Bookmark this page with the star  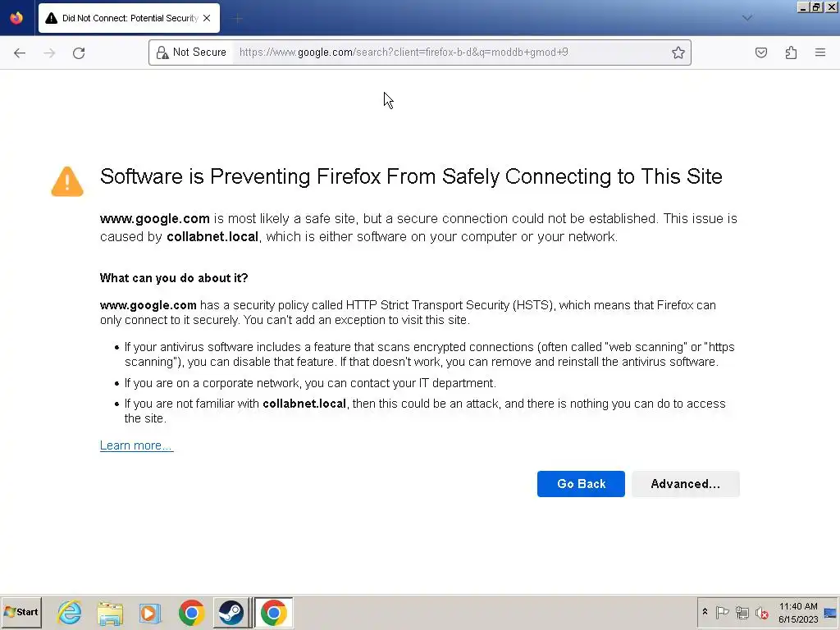678,52
